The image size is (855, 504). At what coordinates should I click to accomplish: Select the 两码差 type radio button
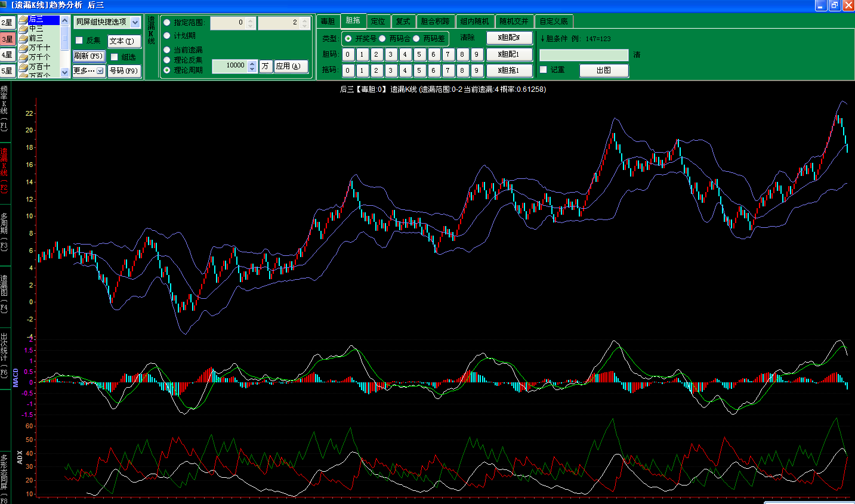[416, 39]
